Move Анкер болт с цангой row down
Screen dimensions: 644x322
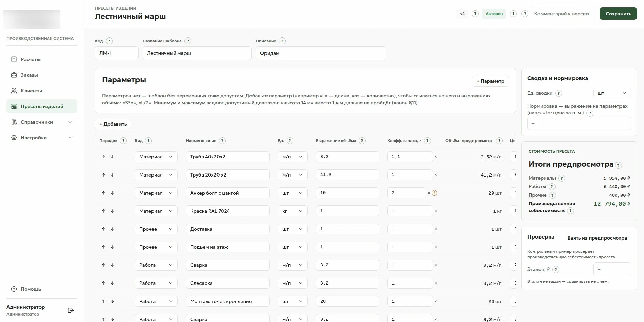click(112, 193)
